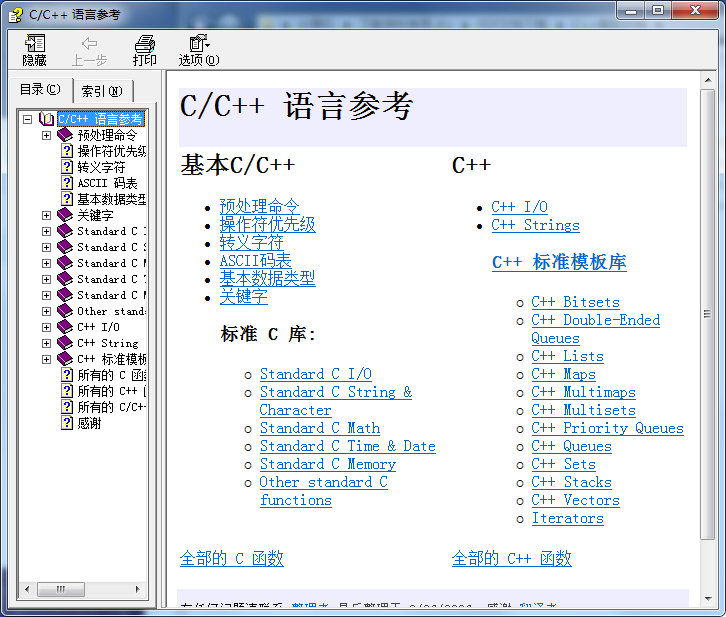Follow the 全部的 C 函数 link

(x=231, y=558)
